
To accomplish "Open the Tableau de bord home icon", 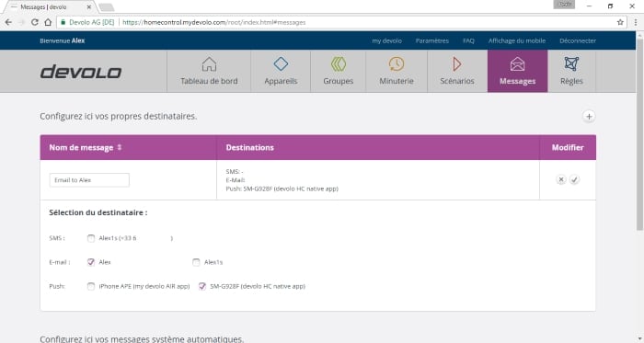I will [x=209, y=64].
